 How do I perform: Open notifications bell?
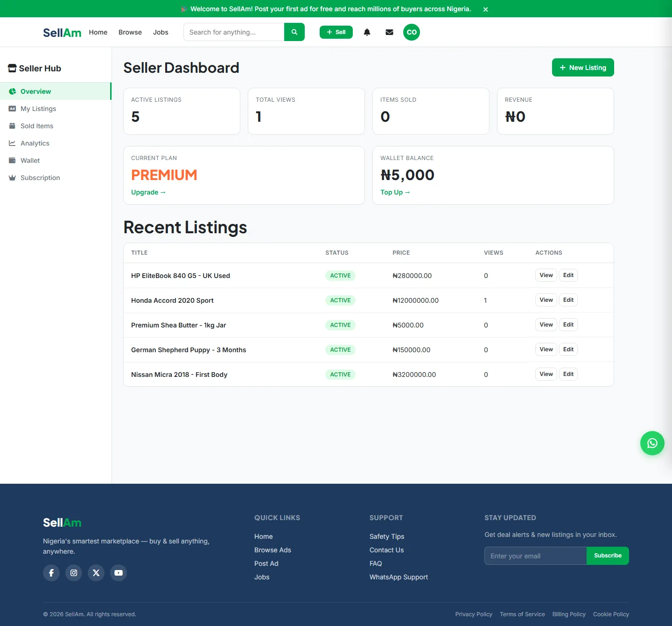pyautogui.click(x=367, y=32)
